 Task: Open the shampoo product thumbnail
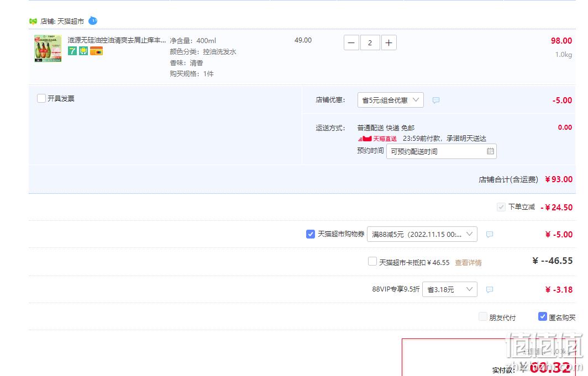tap(48, 48)
